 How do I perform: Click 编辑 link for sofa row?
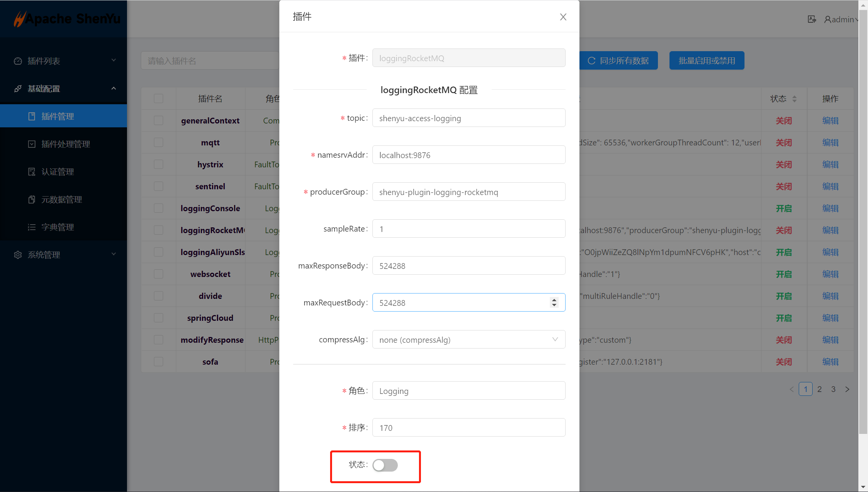click(x=830, y=362)
